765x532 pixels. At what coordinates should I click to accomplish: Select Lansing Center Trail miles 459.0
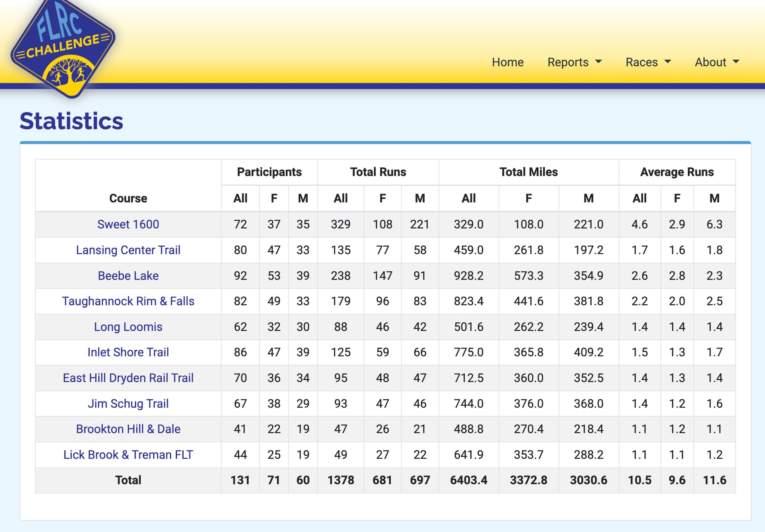point(469,250)
